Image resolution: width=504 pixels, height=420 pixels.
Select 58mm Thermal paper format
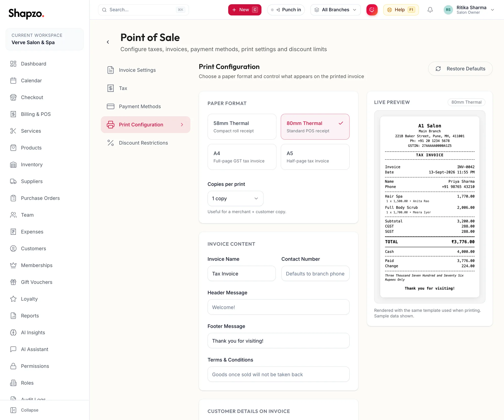coord(242,127)
